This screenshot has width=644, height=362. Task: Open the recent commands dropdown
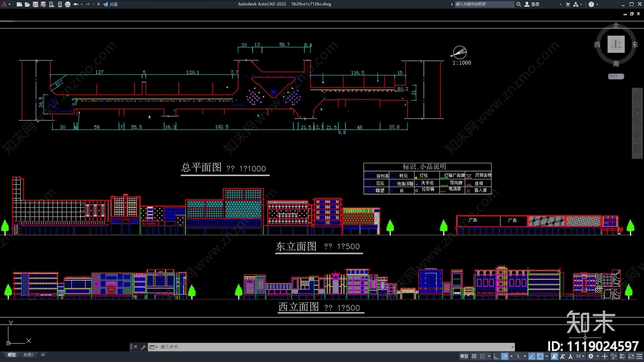[x=153, y=347]
